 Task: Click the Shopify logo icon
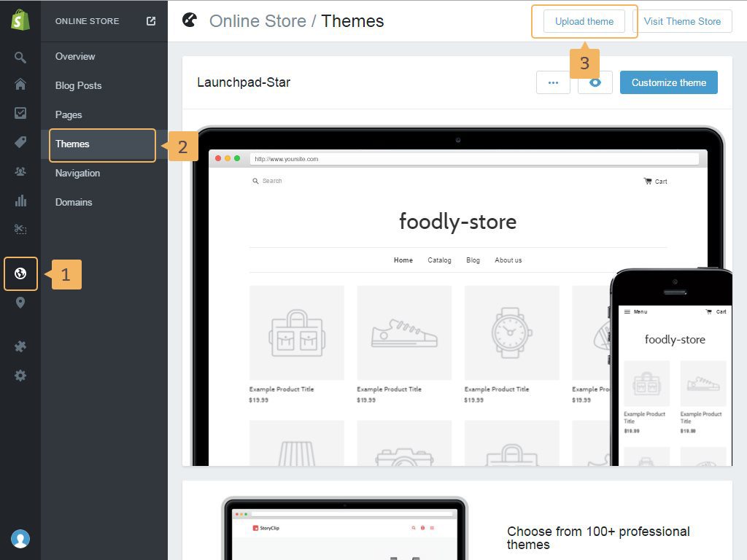click(x=20, y=20)
